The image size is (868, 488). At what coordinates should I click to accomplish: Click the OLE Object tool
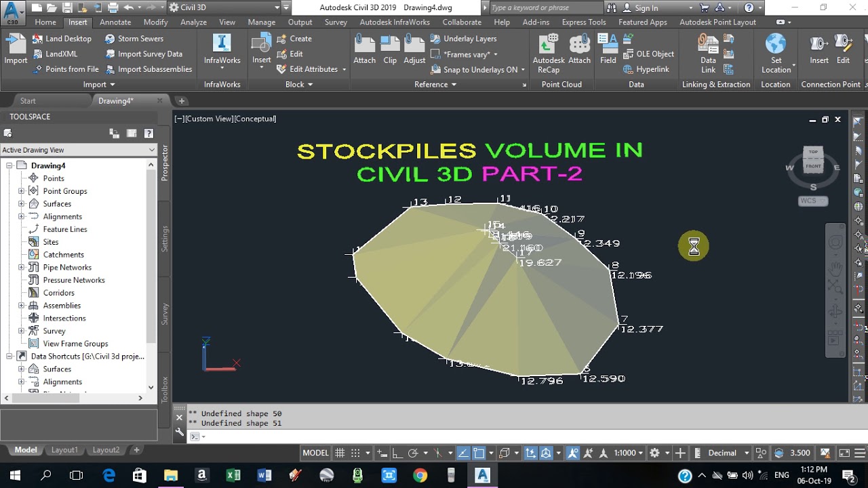pyautogui.click(x=648, y=54)
